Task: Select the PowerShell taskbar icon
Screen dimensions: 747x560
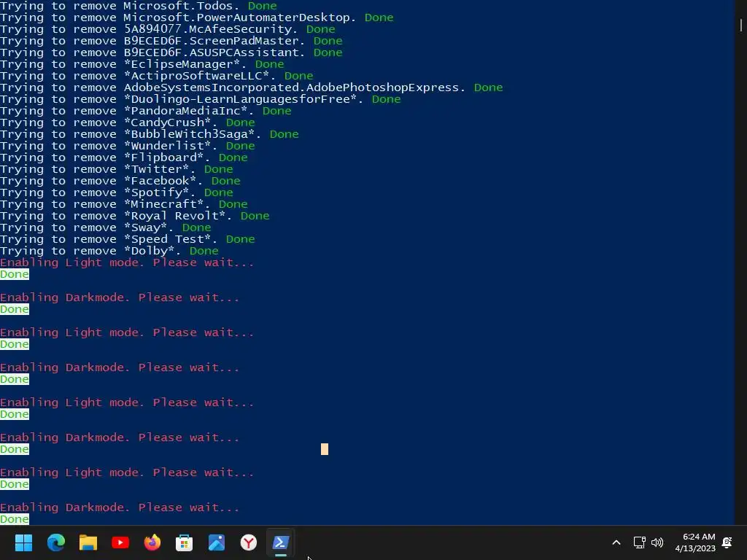Action: [281, 542]
